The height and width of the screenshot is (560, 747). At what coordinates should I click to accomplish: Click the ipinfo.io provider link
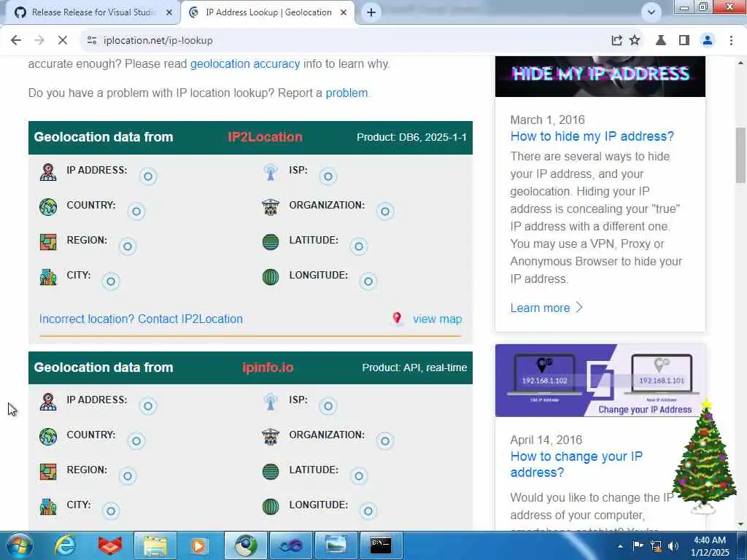coord(268,367)
